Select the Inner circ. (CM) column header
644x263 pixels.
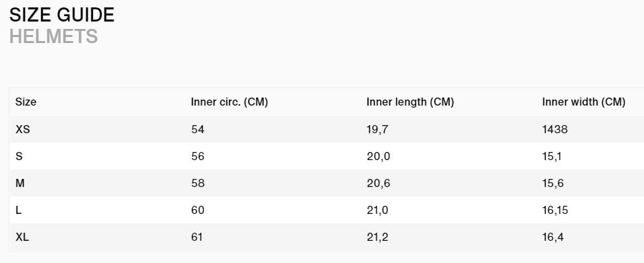click(x=229, y=102)
